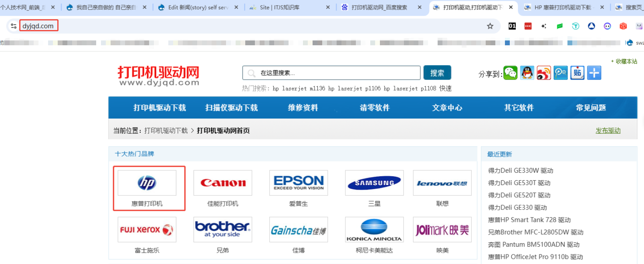The width and height of the screenshot is (644, 264).
Task: Open 奔图 Pantum BM5100ADN 驱动 link
Action: click(534, 244)
